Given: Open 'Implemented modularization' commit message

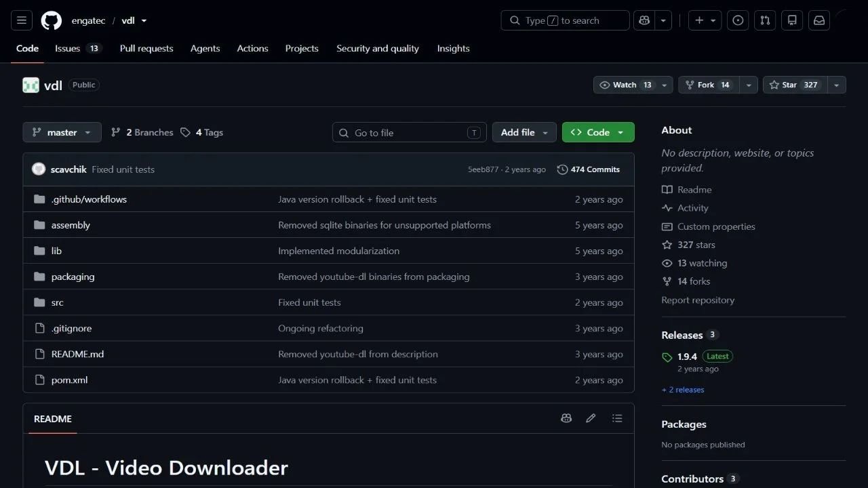Looking at the screenshot, I should click(x=338, y=251).
